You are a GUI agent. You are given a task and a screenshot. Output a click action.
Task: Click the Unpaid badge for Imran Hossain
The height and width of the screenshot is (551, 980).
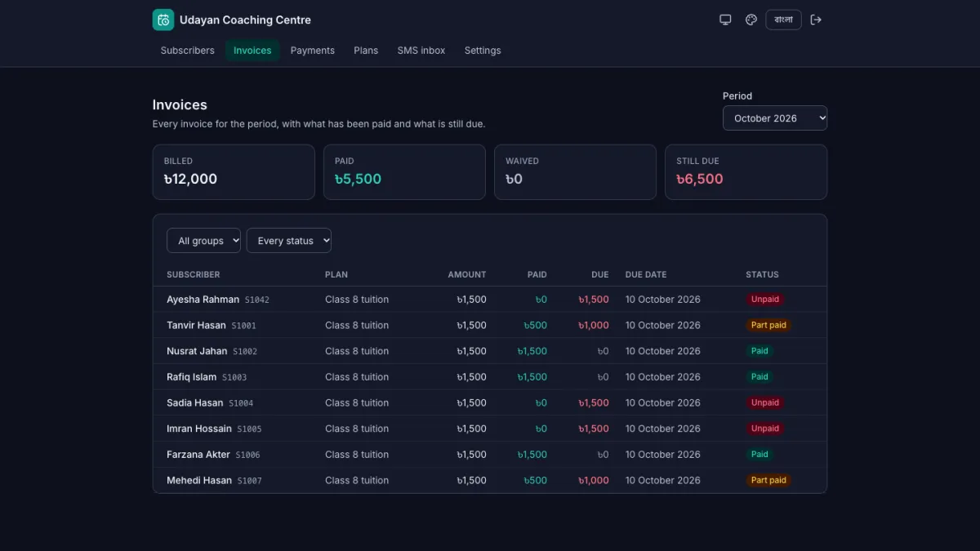pyautogui.click(x=765, y=429)
